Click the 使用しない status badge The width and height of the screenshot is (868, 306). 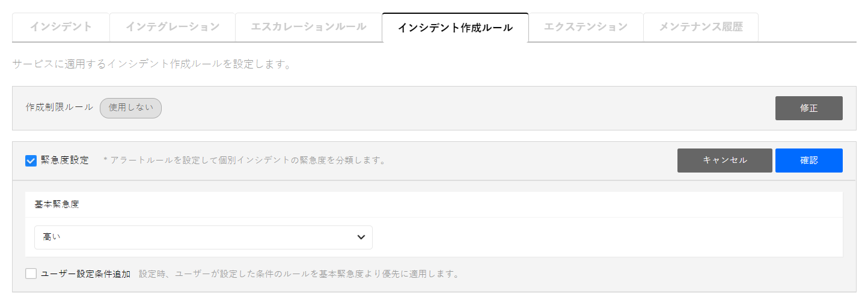point(130,108)
